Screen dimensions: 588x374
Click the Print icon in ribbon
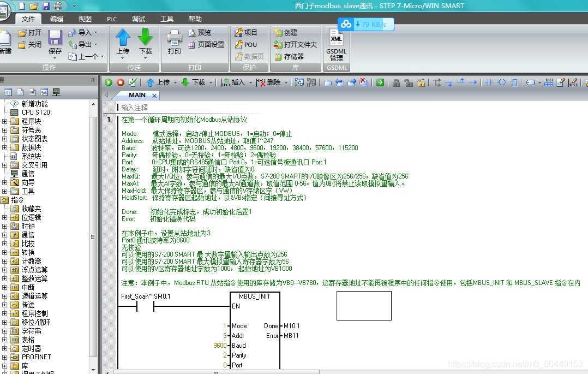(175, 38)
